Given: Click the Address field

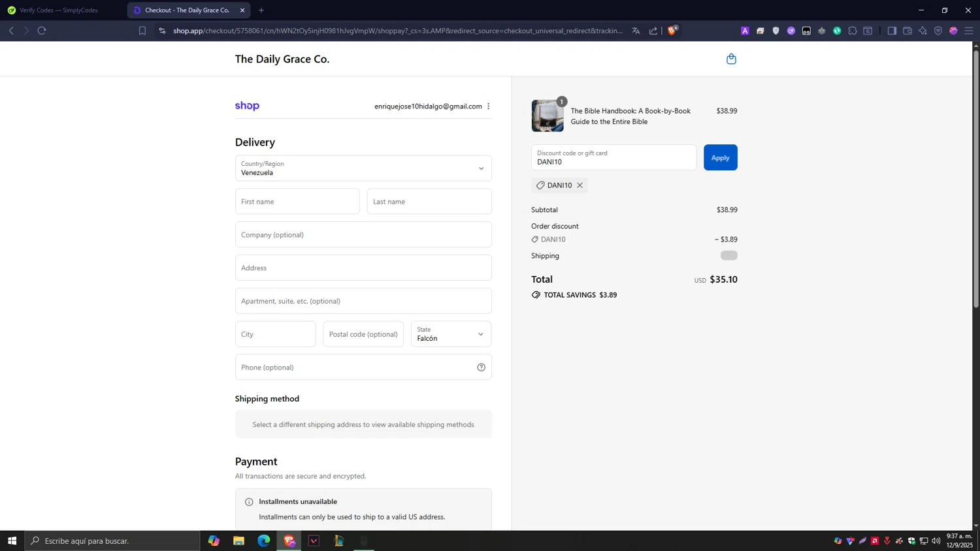Looking at the screenshot, I should point(363,268).
